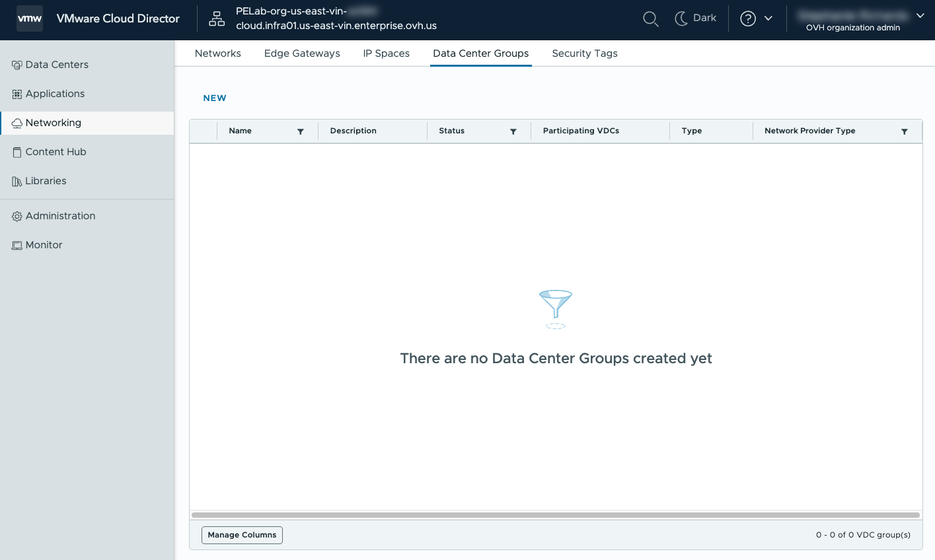Click the Data Centers sidebar icon

(x=17, y=65)
